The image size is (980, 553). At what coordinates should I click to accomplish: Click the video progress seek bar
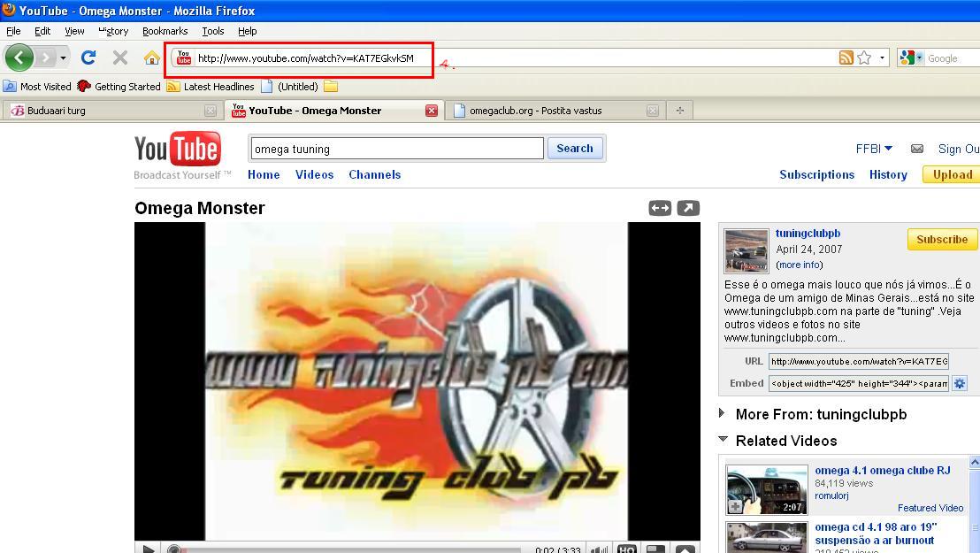(347, 549)
